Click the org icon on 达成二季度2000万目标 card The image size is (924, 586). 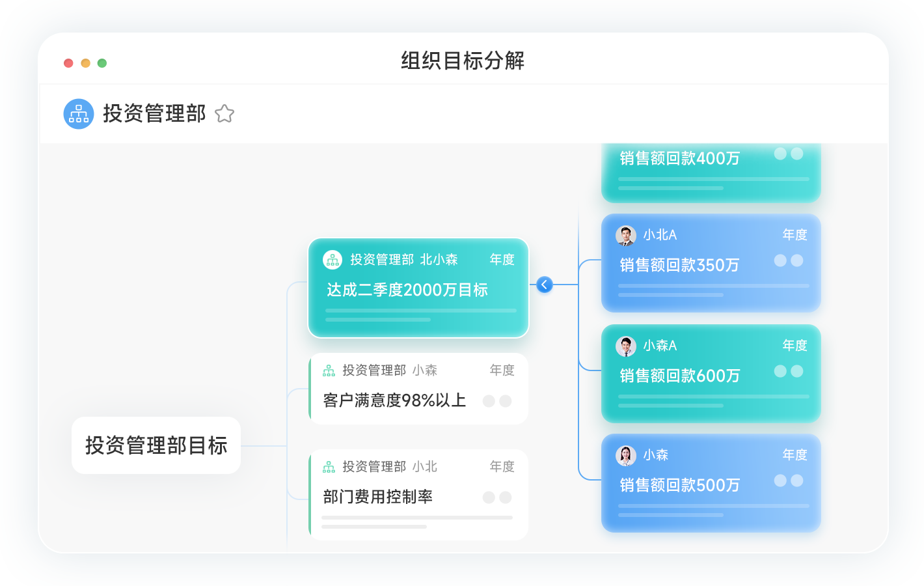tap(333, 260)
